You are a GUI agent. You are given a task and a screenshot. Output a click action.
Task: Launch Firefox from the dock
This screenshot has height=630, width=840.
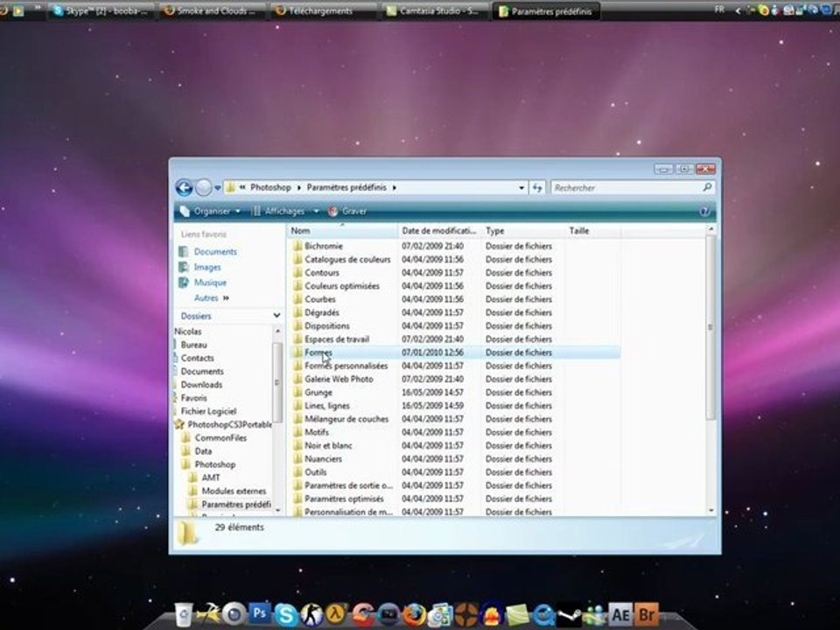[x=414, y=614]
